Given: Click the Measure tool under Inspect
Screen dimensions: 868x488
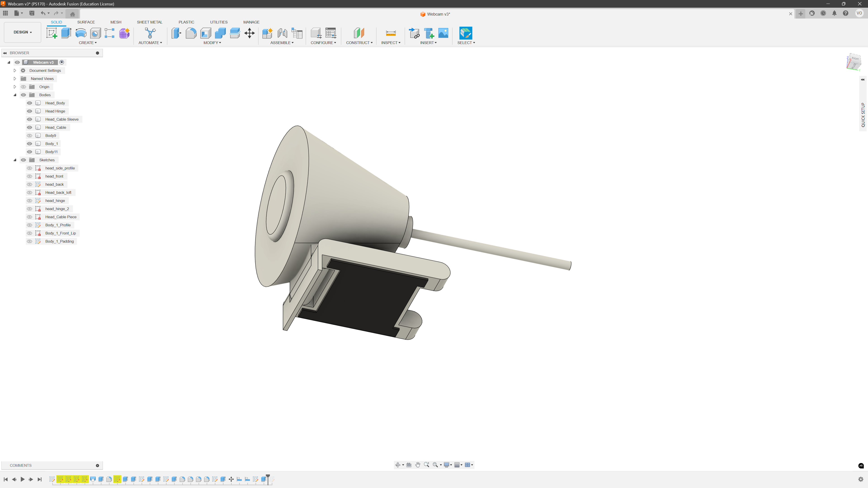Looking at the screenshot, I should point(391,33).
